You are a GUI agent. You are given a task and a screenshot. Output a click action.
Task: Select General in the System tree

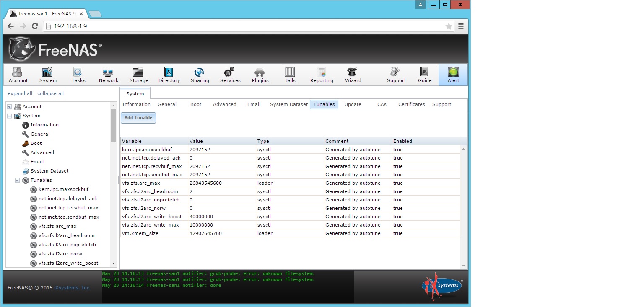tap(40, 134)
